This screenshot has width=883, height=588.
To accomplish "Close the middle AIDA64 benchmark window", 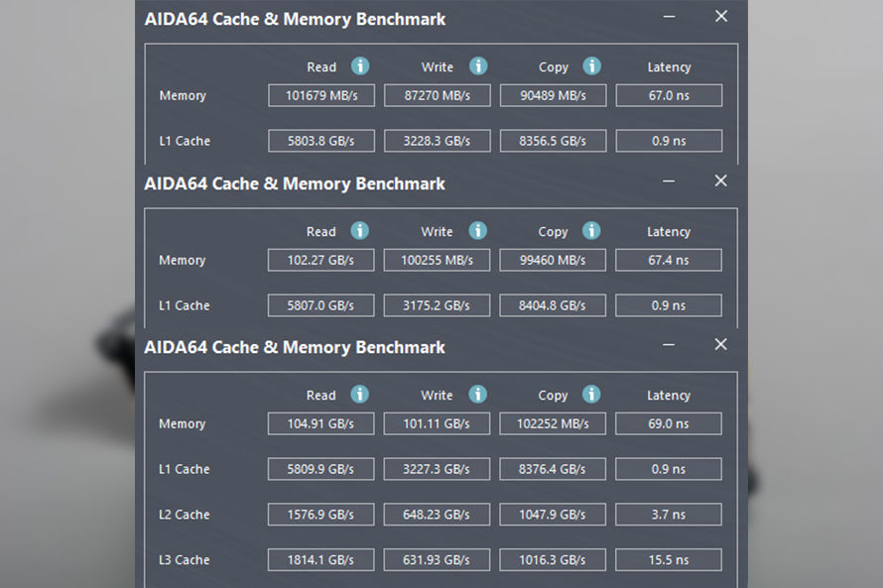I will 721,180.
